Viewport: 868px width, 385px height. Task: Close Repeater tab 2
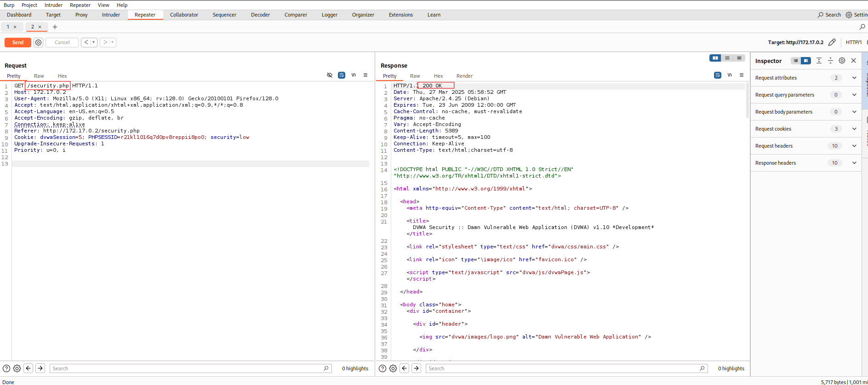[40, 27]
